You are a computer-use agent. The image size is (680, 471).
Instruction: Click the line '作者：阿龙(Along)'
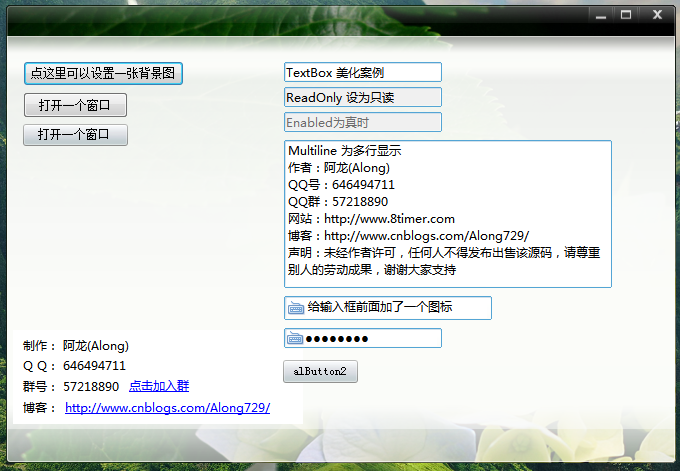(x=339, y=168)
